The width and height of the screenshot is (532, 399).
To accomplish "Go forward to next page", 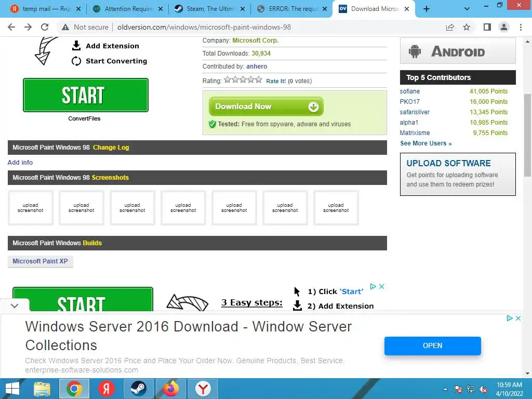I will 28,27.
